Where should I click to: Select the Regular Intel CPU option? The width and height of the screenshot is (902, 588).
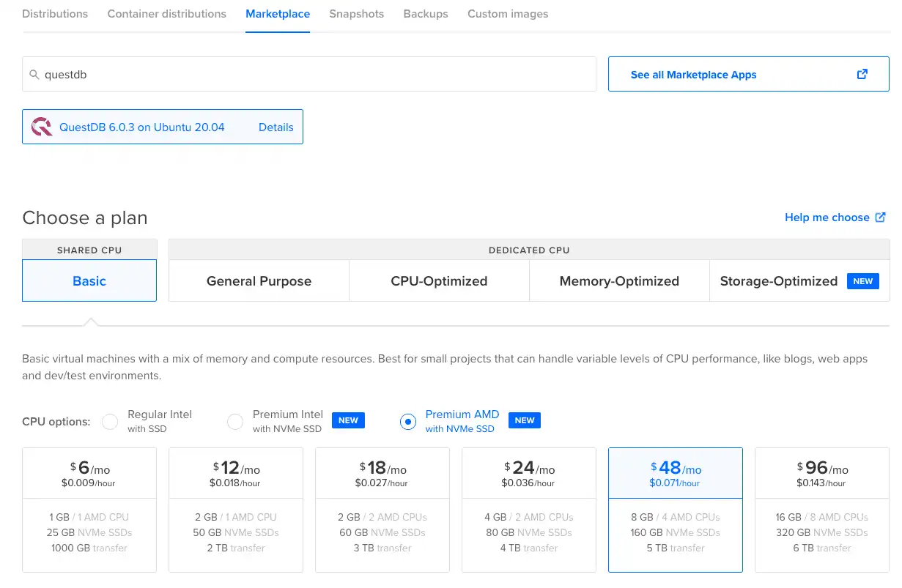[109, 422]
